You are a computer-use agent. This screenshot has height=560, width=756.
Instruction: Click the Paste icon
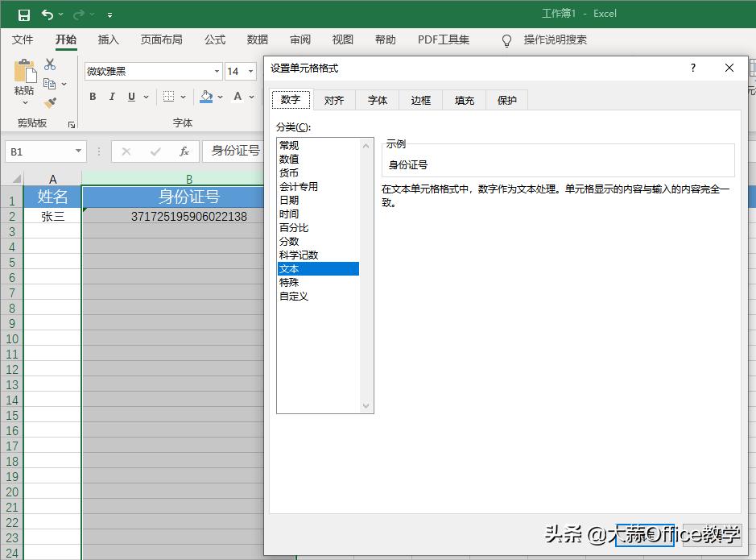point(24,73)
